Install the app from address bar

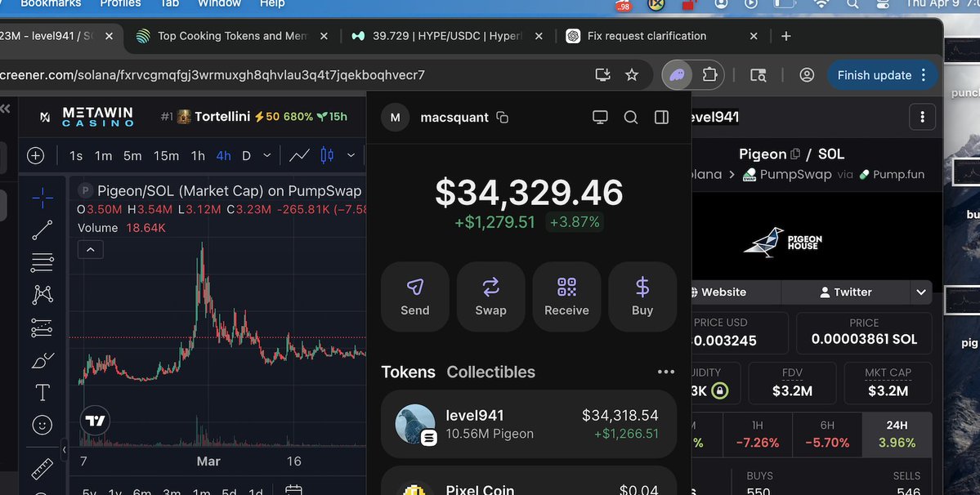(x=602, y=75)
